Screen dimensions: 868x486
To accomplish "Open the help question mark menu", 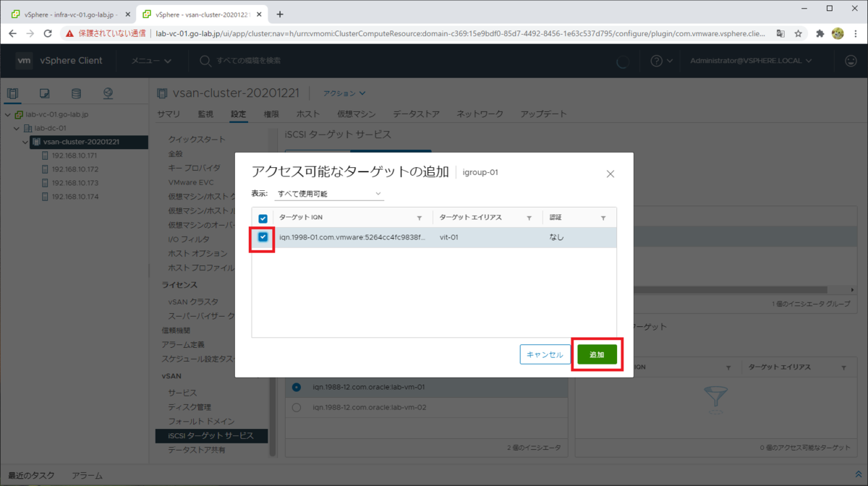I will click(660, 61).
